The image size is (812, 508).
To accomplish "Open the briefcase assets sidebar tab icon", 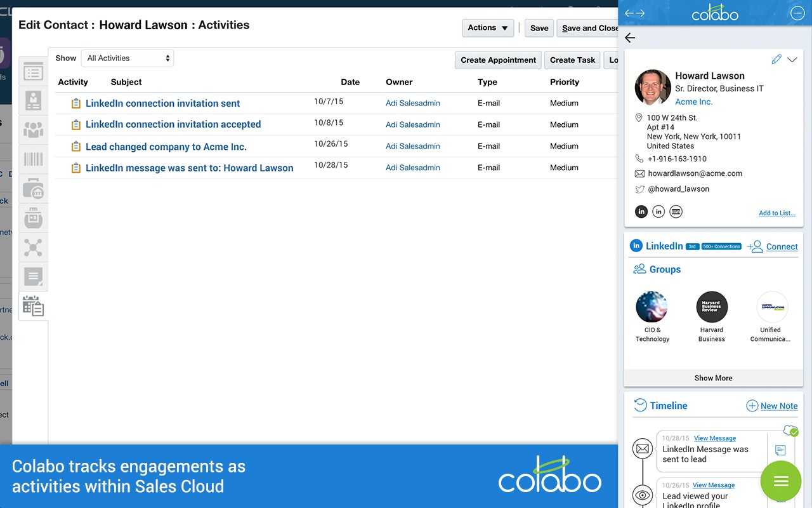I will click(33, 189).
